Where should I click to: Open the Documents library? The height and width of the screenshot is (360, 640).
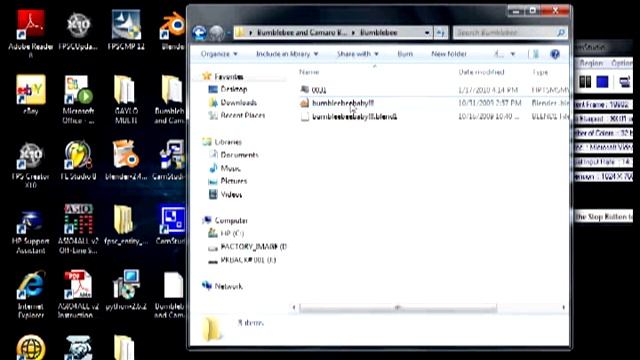239,155
